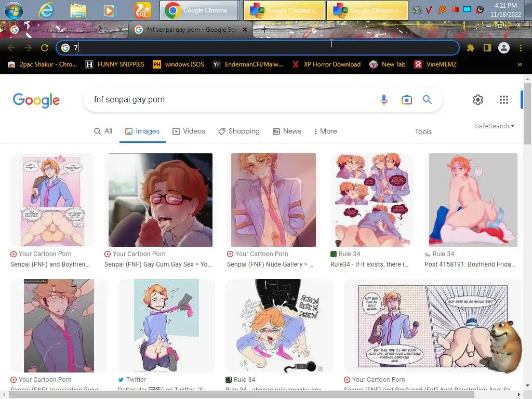Focus the Chrome address bar

(258, 48)
